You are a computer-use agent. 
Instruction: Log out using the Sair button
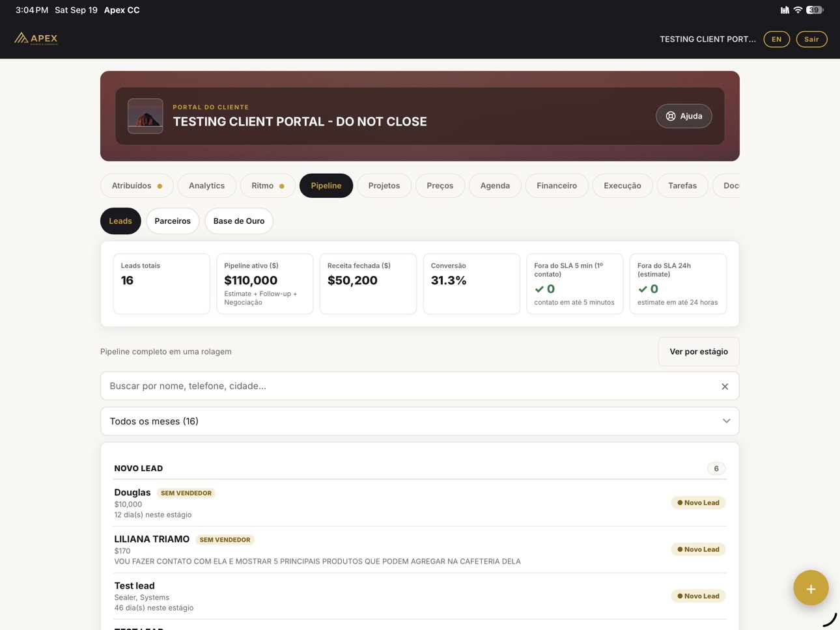[x=811, y=39]
